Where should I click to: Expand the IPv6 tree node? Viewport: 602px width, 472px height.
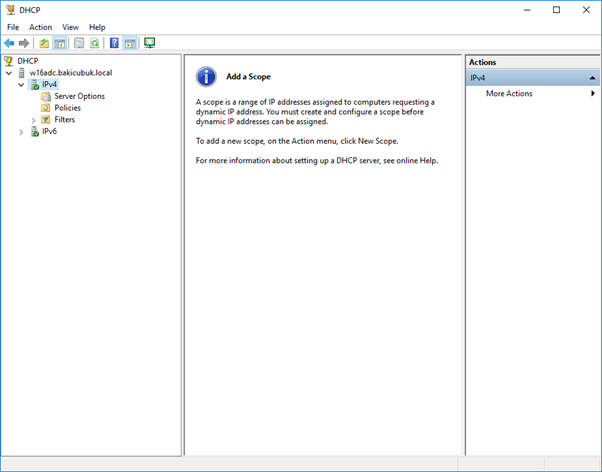[21, 132]
